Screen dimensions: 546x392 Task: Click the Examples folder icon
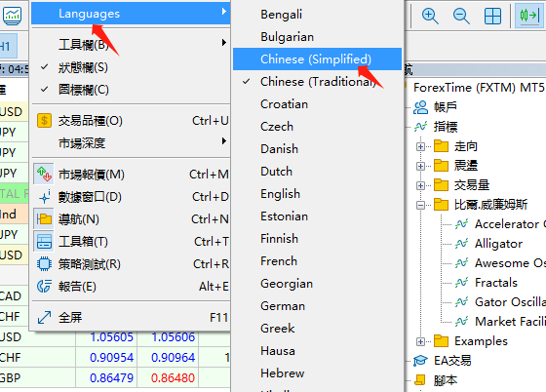(441, 341)
